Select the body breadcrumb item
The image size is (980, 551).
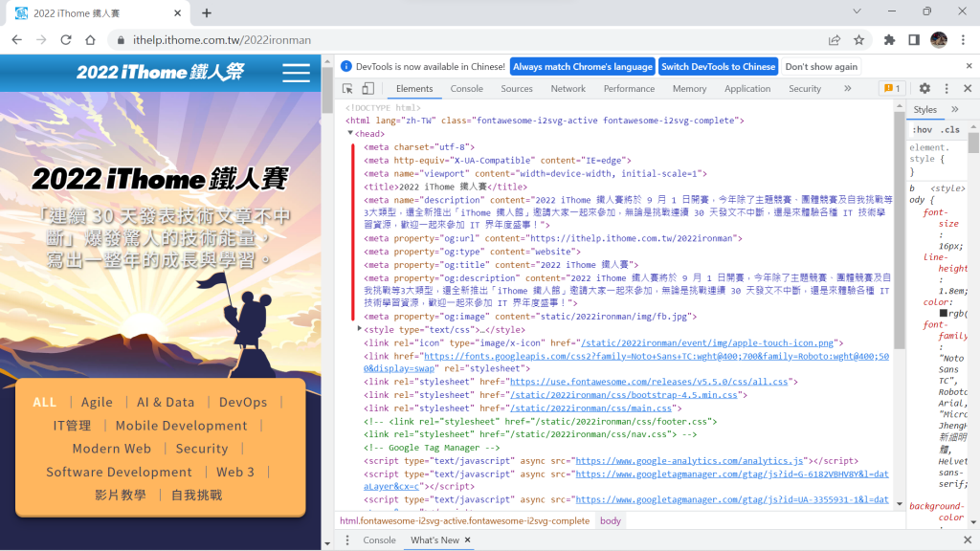point(611,520)
